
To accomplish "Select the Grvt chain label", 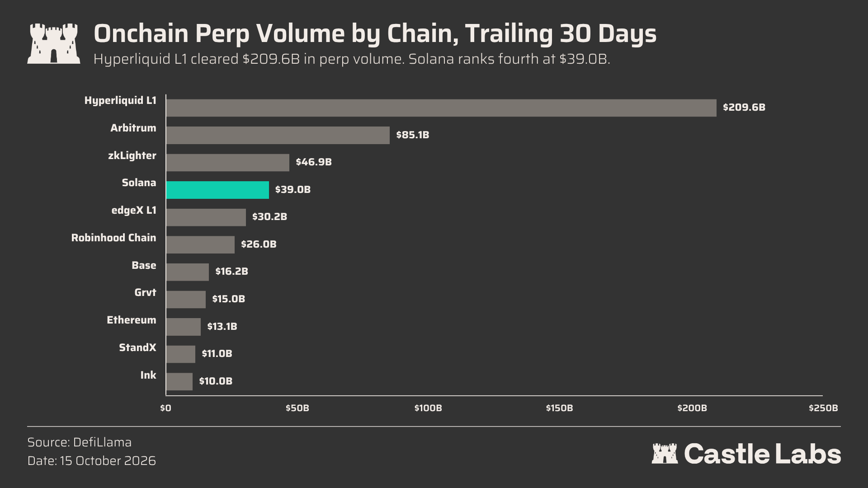I will [x=145, y=293].
